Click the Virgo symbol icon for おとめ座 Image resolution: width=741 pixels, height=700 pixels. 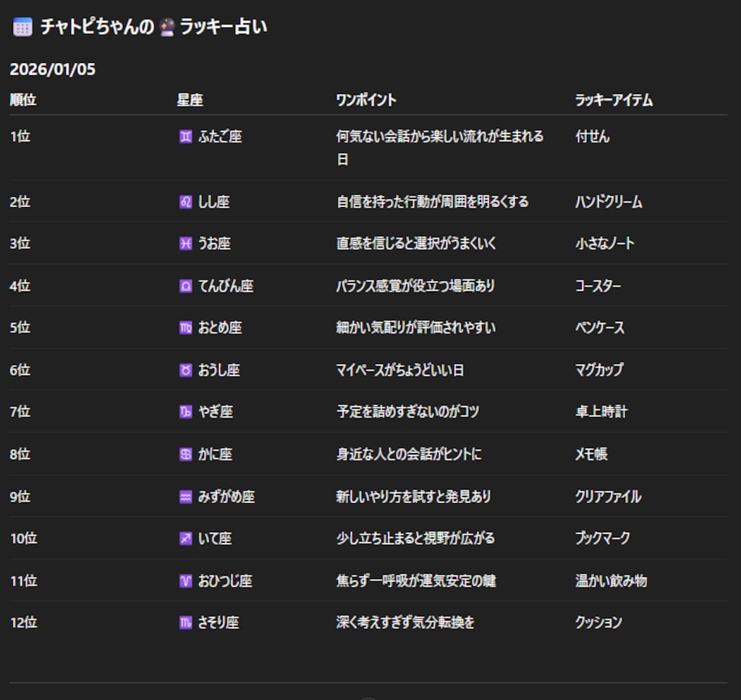[186, 328]
